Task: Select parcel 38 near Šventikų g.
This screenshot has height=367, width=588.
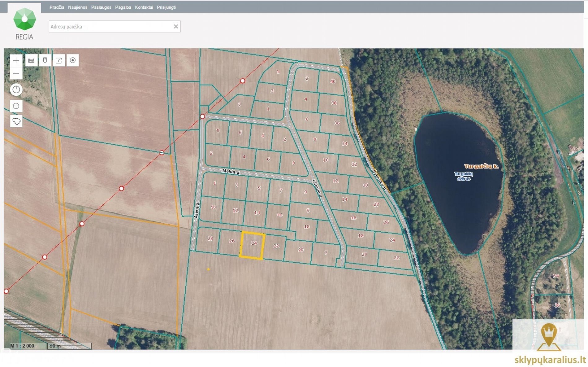Action: pos(334,103)
